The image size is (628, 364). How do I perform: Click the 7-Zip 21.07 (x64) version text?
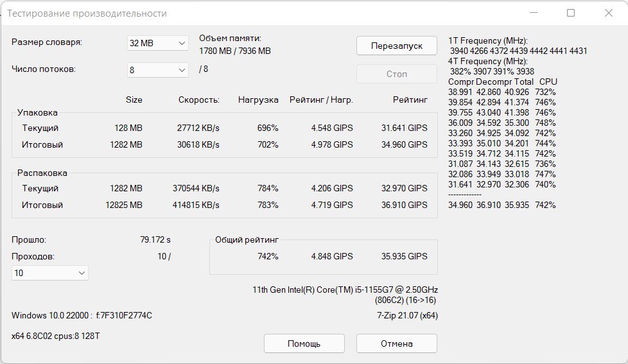click(x=407, y=316)
